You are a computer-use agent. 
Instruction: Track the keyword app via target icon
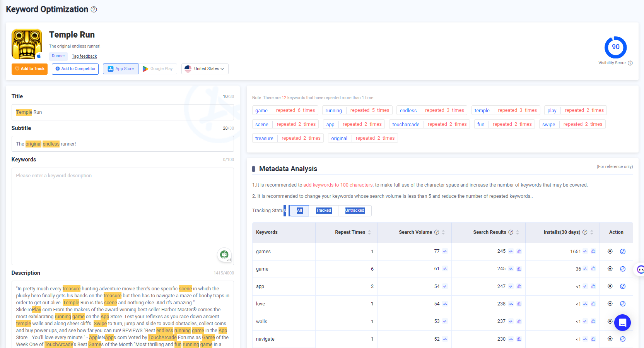[x=610, y=286]
